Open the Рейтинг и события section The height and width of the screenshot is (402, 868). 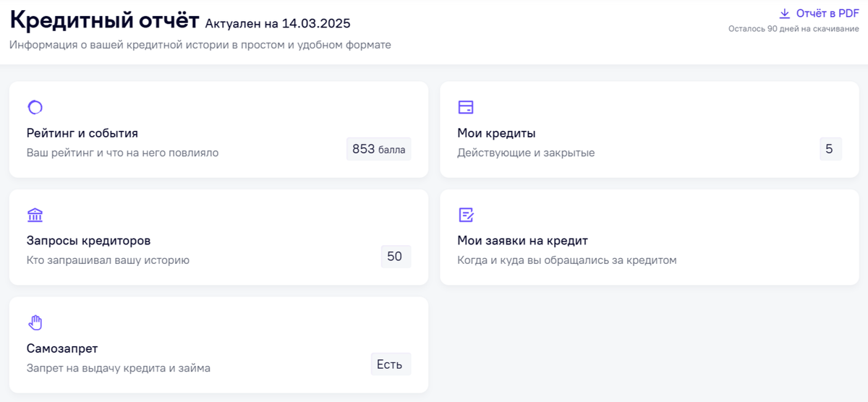click(82, 133)
